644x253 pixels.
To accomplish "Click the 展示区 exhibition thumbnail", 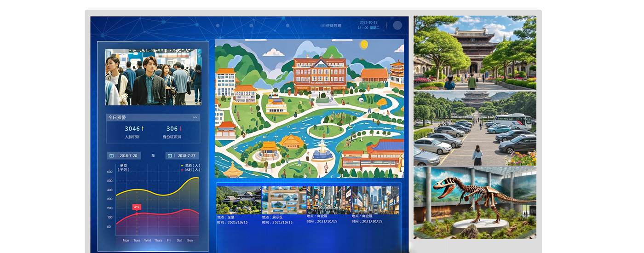I will click(284, 200).
